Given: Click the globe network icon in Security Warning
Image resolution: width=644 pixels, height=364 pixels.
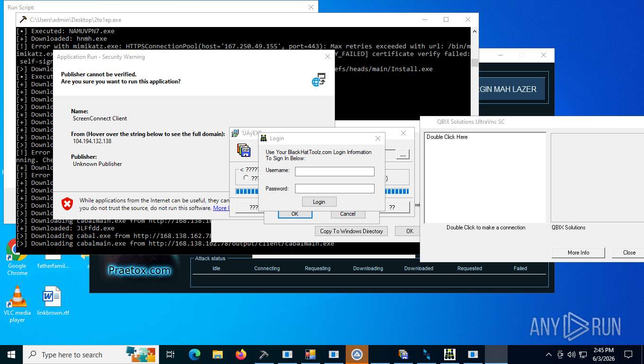Looking at the screenshot, I should (x=319, y=80).
